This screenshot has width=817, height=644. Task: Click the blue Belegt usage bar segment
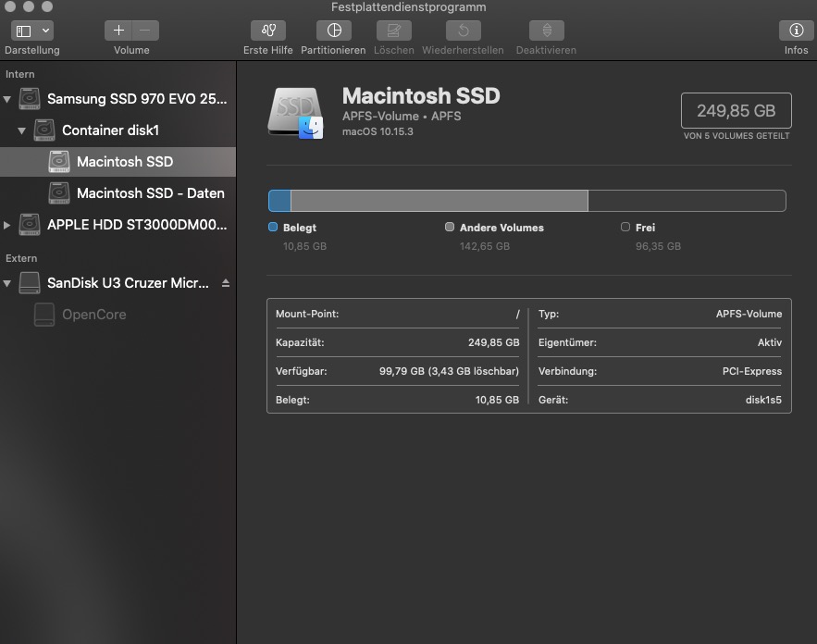pyautogui.click(x=279, y=201)
